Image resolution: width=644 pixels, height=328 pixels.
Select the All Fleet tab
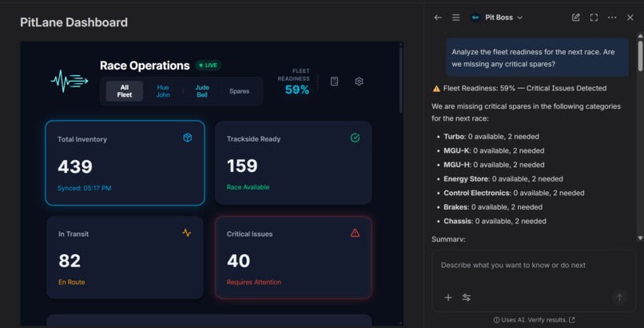click(125, 91)
